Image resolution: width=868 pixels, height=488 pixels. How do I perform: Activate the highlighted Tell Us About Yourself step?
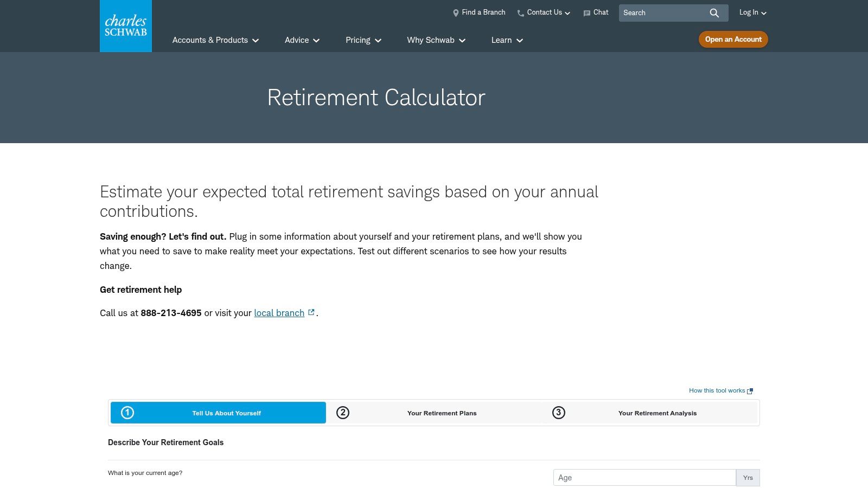(x=227, y=413)
